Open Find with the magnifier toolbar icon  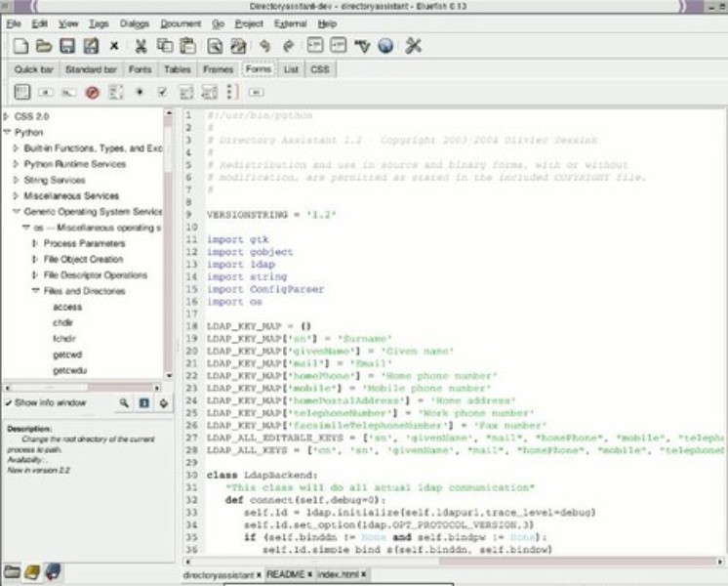215,46
